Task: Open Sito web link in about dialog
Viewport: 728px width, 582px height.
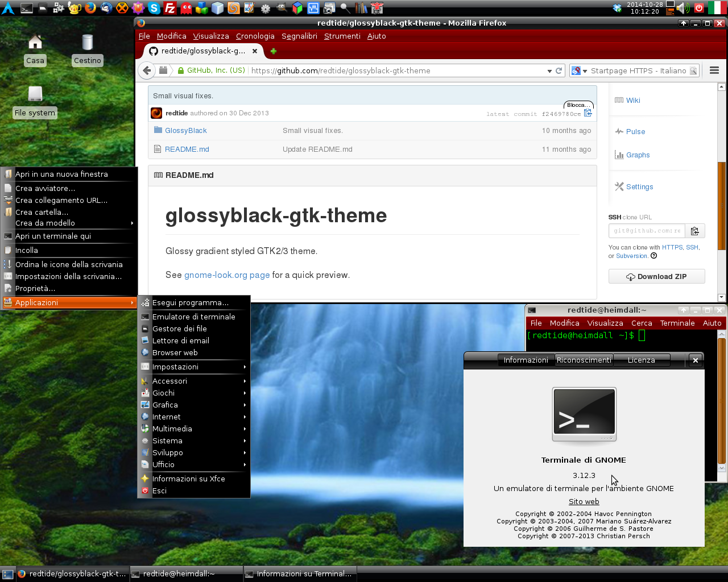Action: pyautogui.click(x=584, y=501)
